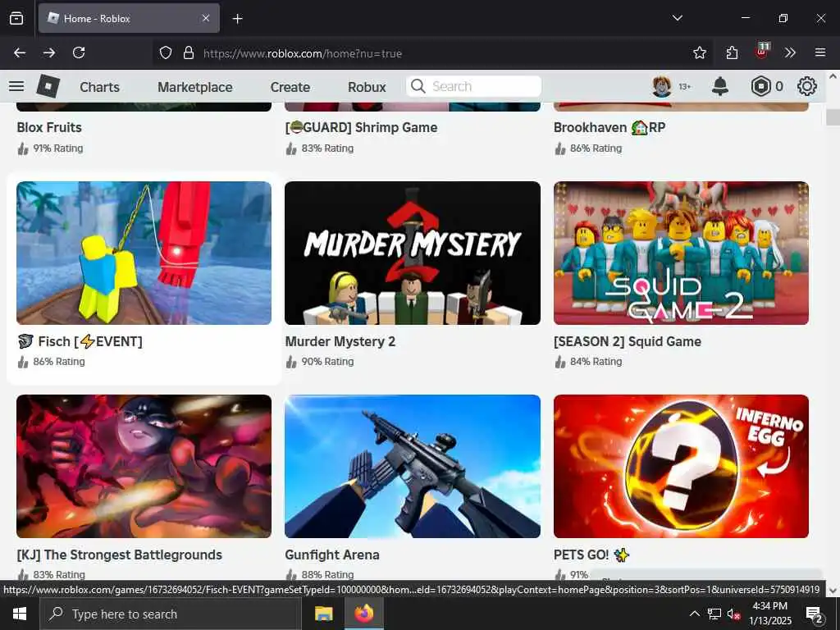Open the Windows Start menu
This screenshot has height=630, width=840.
point(20,614)
